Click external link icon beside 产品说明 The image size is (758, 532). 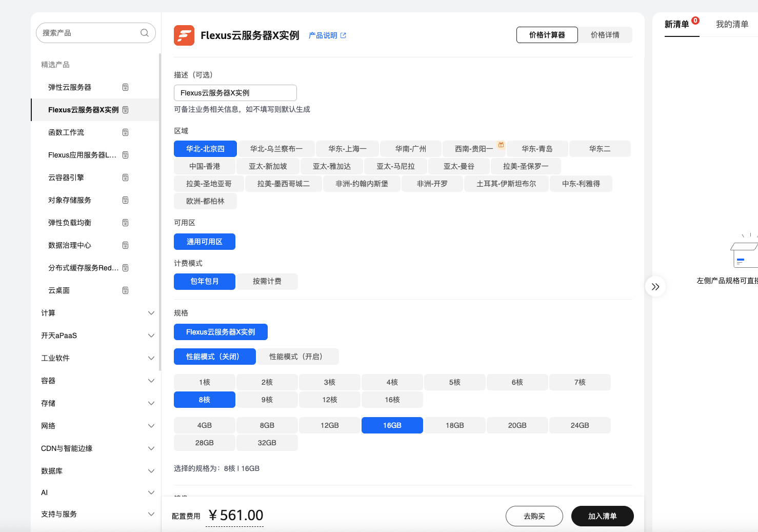coord(343,35)
